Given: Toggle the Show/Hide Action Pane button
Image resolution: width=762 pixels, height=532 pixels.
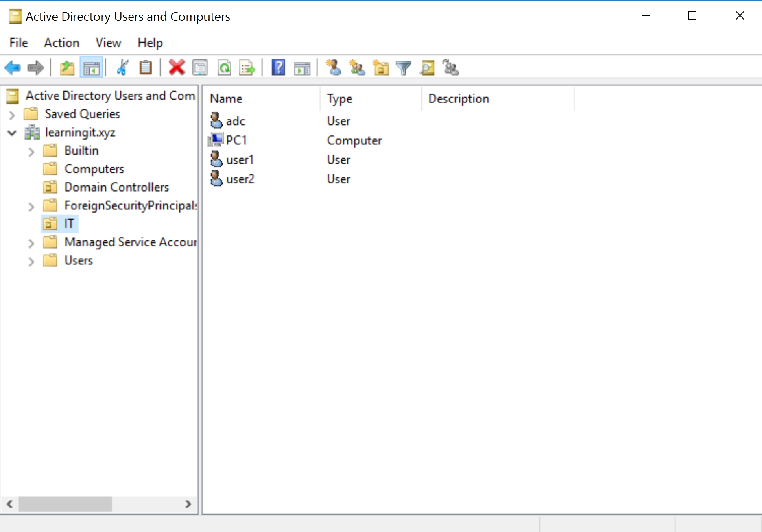Looking at the screenshot, I should [x=302, y=68].
